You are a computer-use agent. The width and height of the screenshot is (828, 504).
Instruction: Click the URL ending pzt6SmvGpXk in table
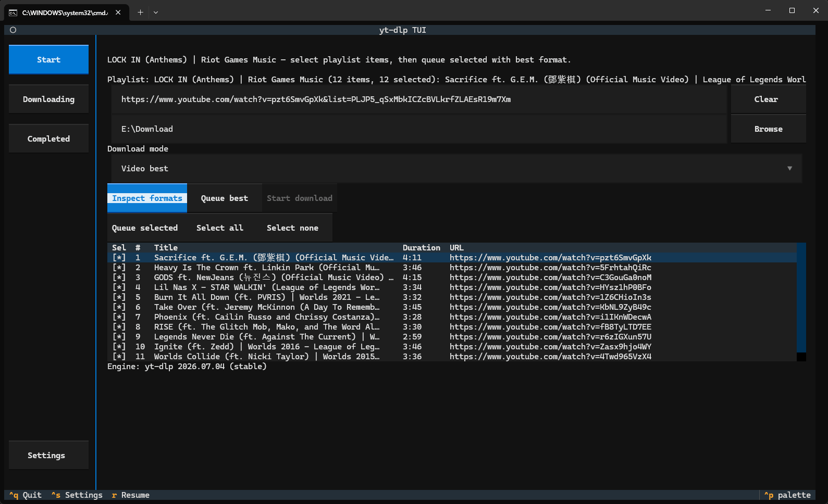point(550,258)
